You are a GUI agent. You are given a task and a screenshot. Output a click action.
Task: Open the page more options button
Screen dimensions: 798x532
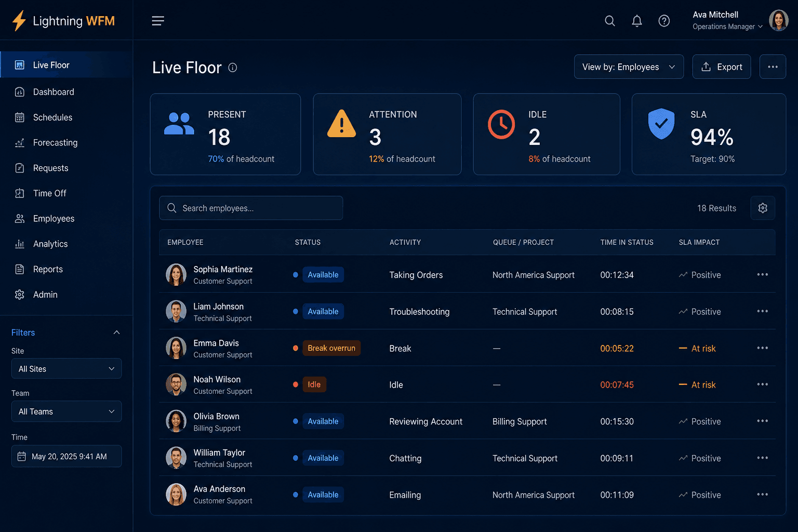(773, 67)
